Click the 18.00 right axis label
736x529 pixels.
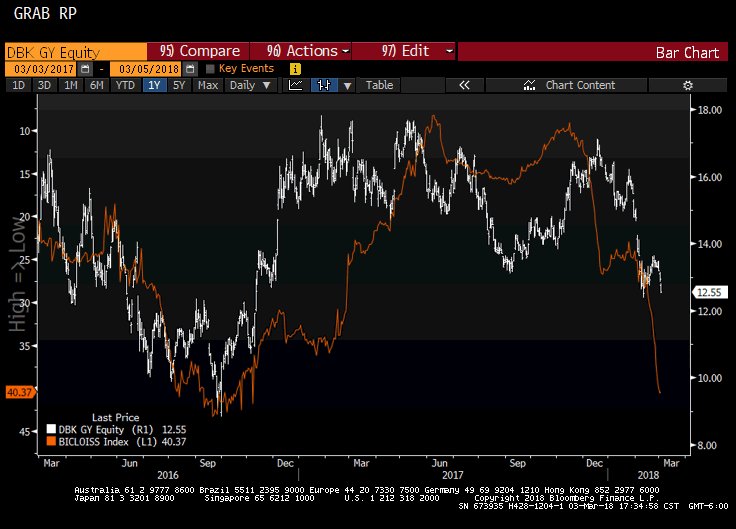710,110
